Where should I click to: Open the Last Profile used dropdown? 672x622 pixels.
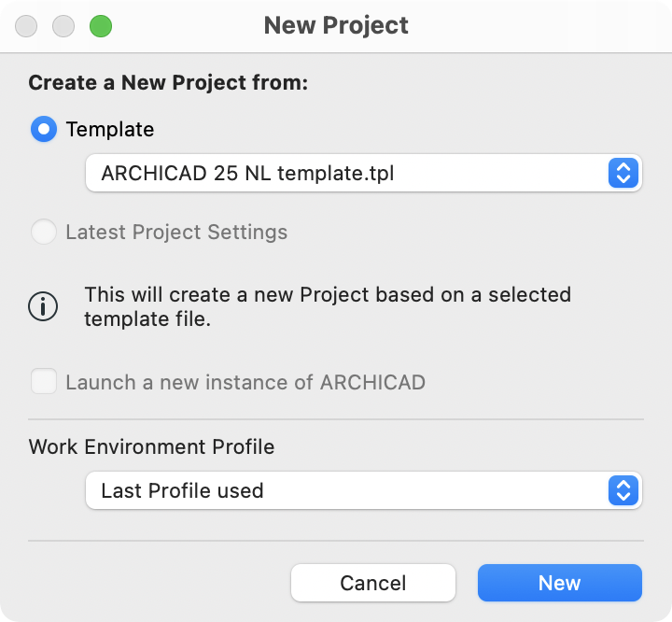[x=363, y=490]
